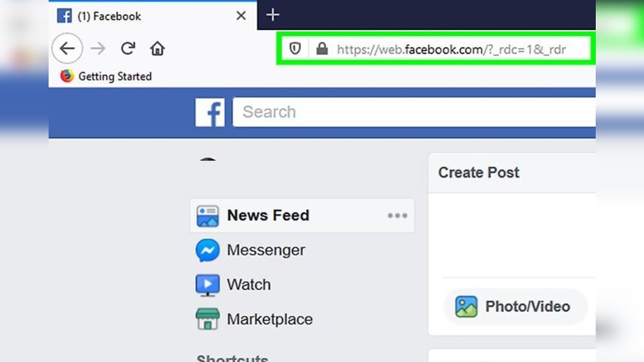The image size is (644, 362).
Task: Click the News Feed icon
Action: 207,216
